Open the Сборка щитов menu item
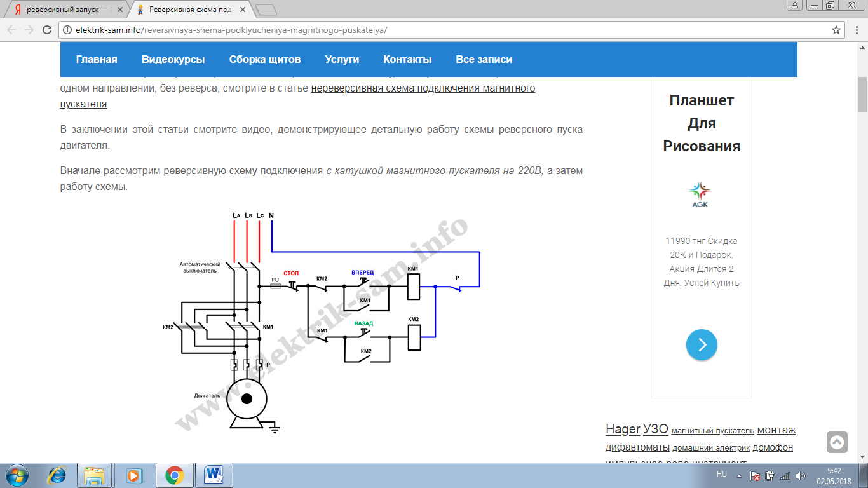 point(265,59)
